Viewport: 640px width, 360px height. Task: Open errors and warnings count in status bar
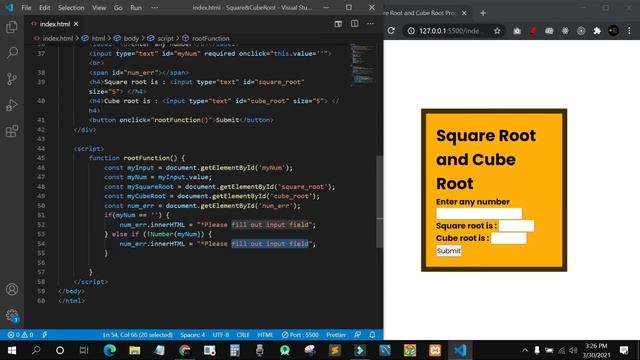click(x=20, y=335)
